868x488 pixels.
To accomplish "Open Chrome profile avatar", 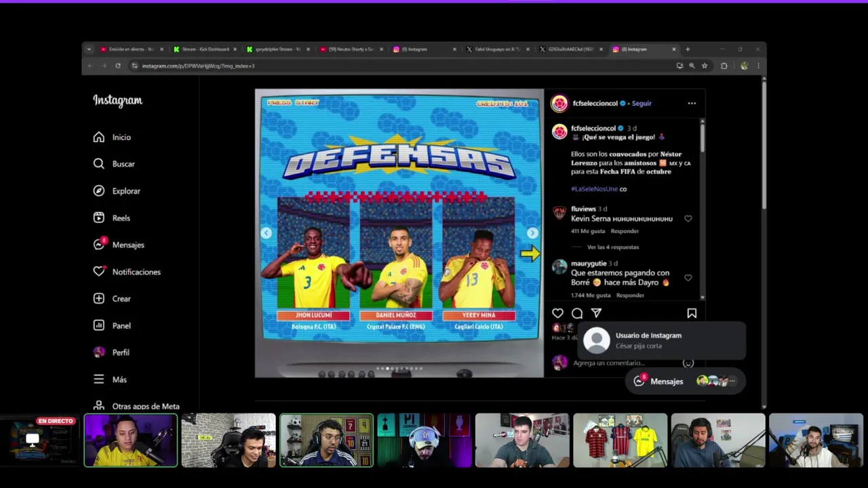I will tap(745, 66).
